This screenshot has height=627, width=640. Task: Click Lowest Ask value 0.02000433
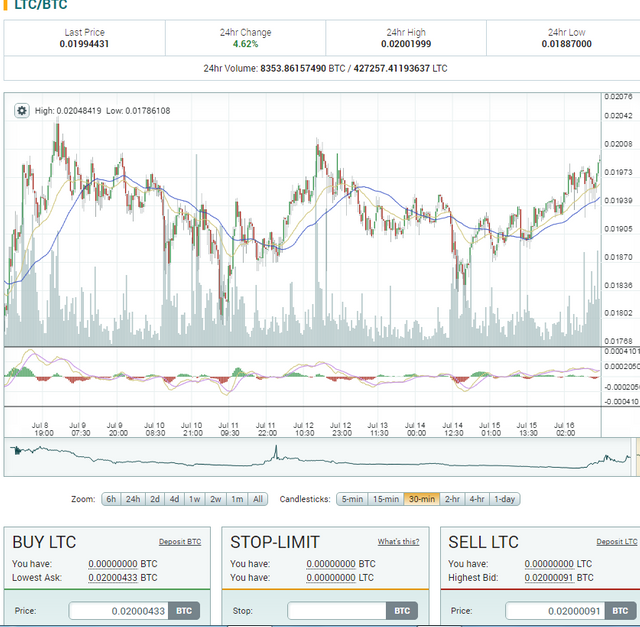point(113,578)
